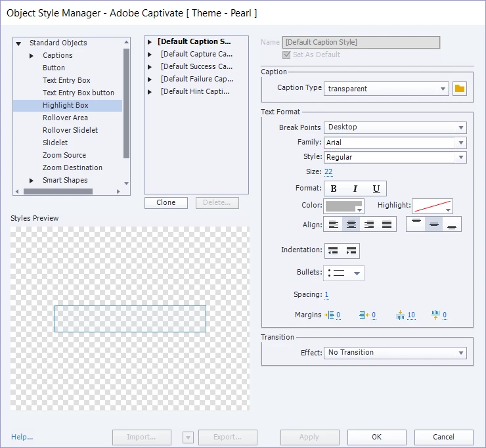Image resolution: width=486 pixels, height=448 pixels.
Task: Align text to the right
Action: coord(369,224)
